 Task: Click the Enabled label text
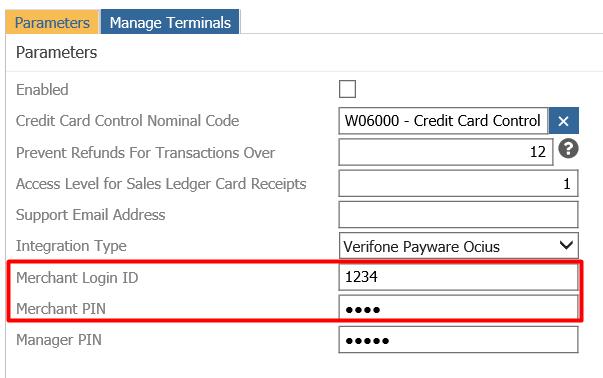tap(42, 90)
